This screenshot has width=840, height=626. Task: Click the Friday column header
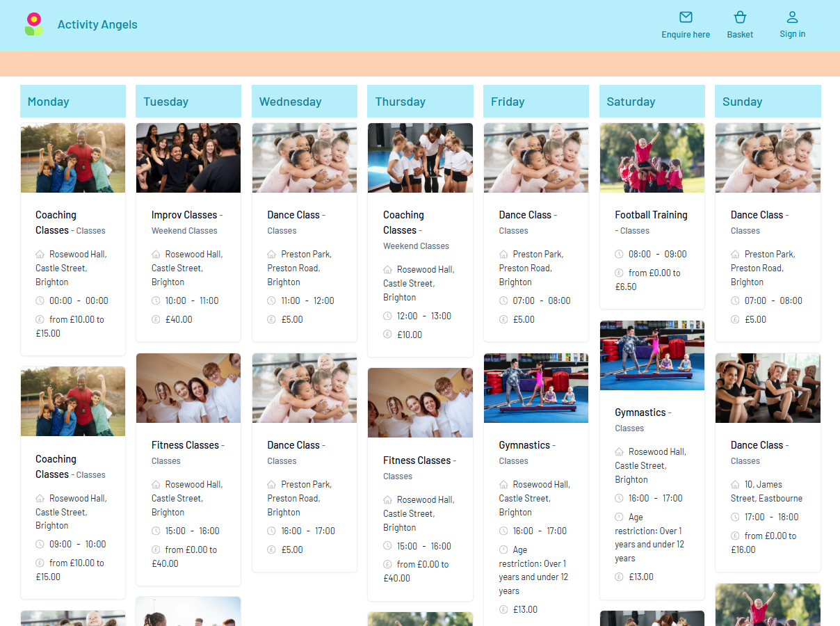tap(536, 102)
